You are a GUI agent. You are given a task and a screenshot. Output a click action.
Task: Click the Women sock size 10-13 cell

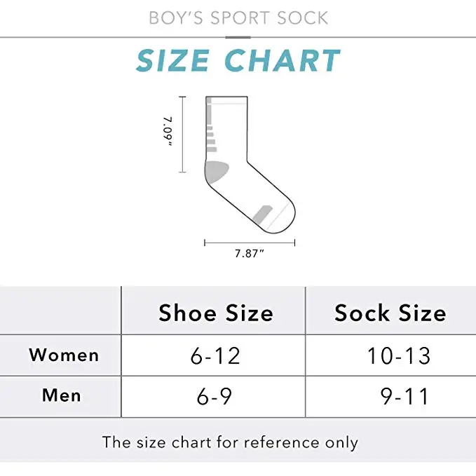tap(391, 355)
